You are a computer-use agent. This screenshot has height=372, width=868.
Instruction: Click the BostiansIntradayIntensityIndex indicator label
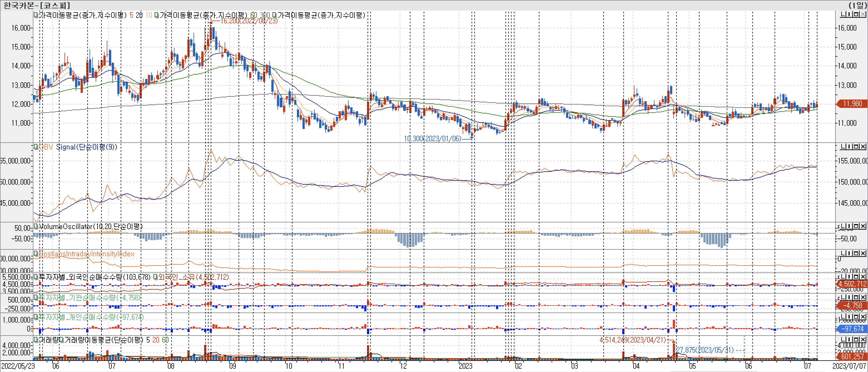86,254
